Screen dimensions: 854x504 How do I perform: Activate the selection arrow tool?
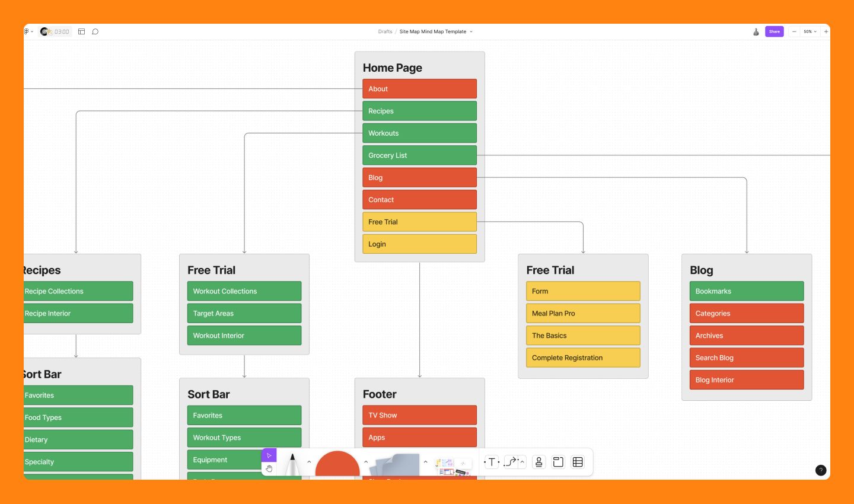coord(269,455)
